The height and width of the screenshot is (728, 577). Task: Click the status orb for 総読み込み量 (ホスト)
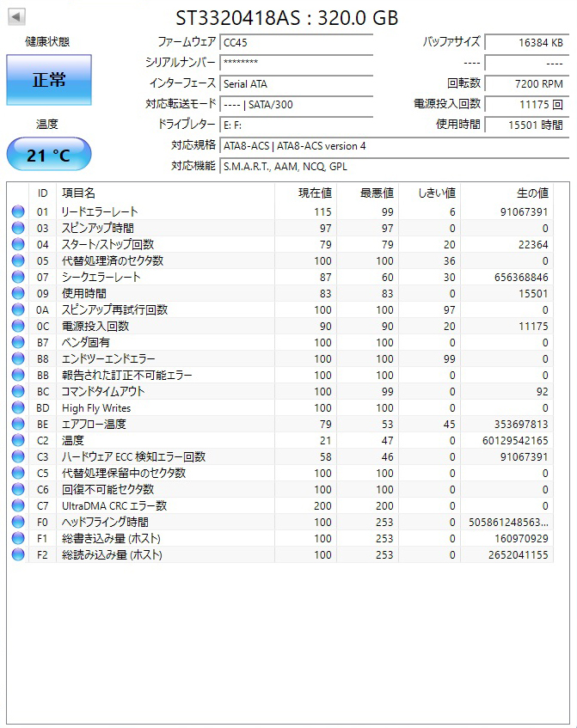18,554
